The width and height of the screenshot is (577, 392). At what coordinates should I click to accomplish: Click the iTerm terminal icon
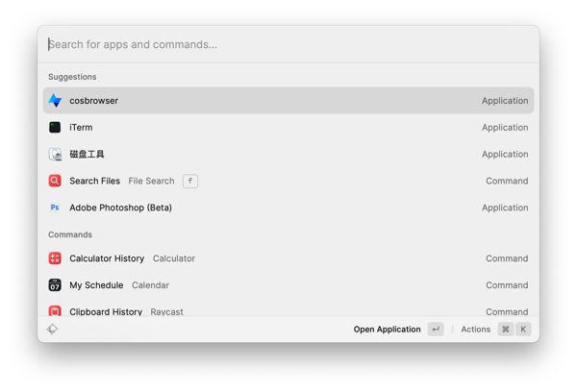pyautogui.click(x=55, y=127)
